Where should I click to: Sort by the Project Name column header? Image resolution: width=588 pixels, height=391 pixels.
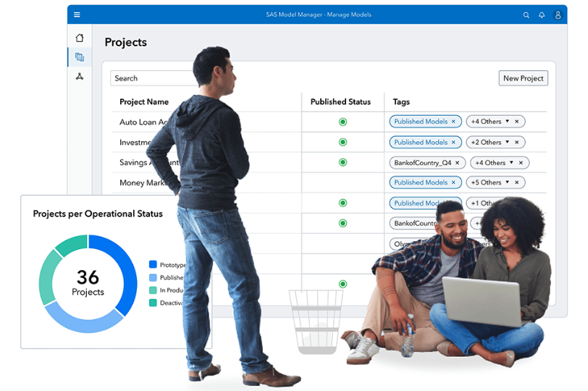pos(144,102)
